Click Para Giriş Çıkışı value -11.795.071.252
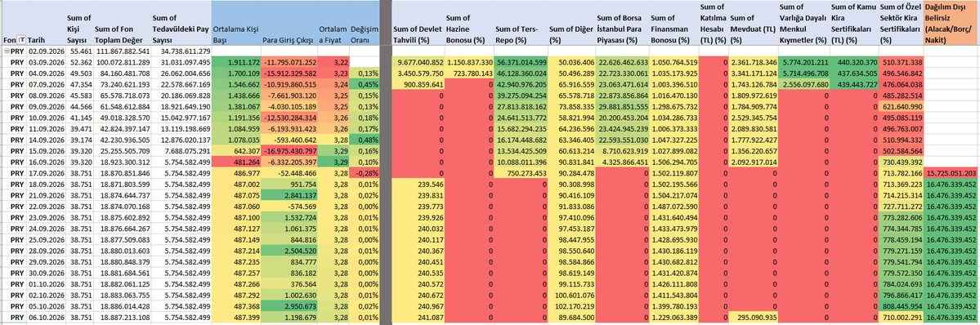The width and height of the screenshot is (980, 325). [289, 63]
